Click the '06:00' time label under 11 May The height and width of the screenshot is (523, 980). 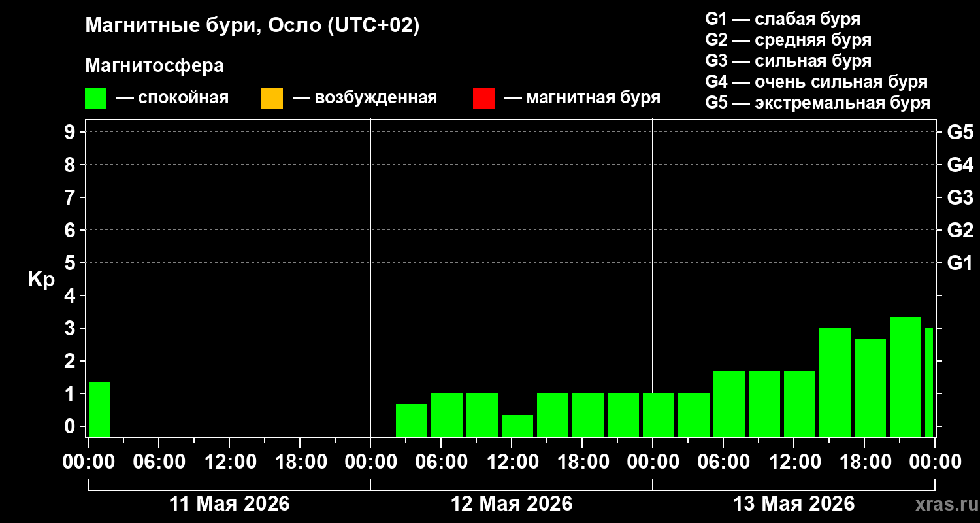159,462
